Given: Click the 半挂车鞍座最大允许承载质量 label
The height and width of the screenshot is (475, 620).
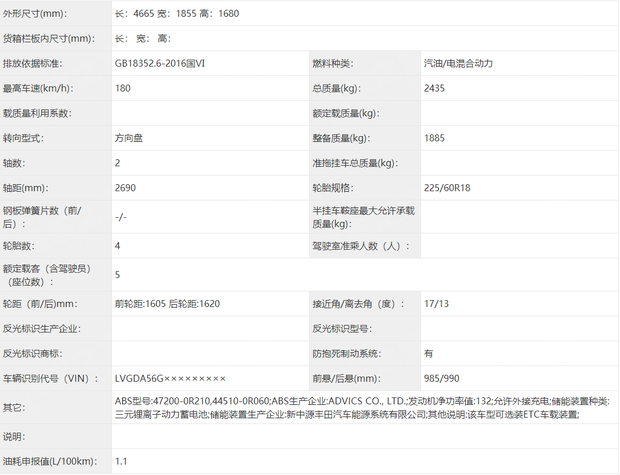Looking at the screenshot, I should click(363, 217).
